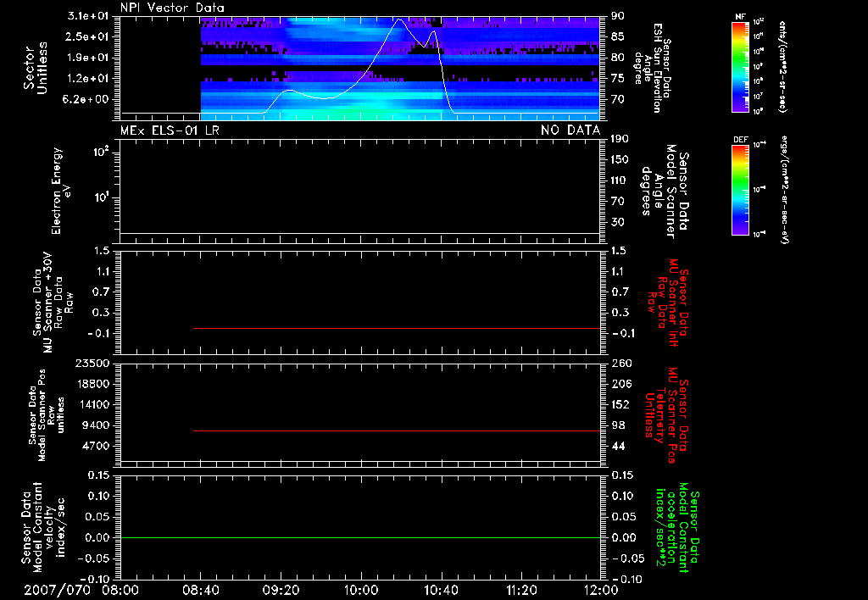Click the 75 degree elevation tick label
The width and height of the screenshot is (868, 600).
(618, 79)
